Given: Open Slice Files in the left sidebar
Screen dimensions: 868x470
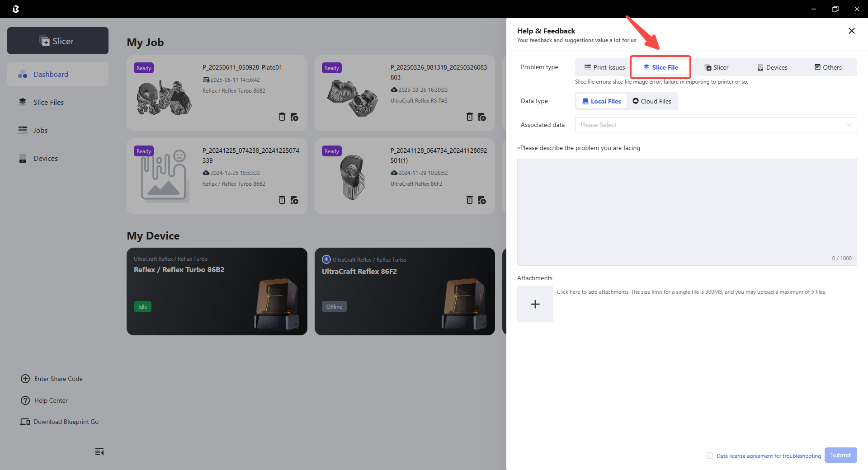Looking at the screenshot, I should pos(48,102).
